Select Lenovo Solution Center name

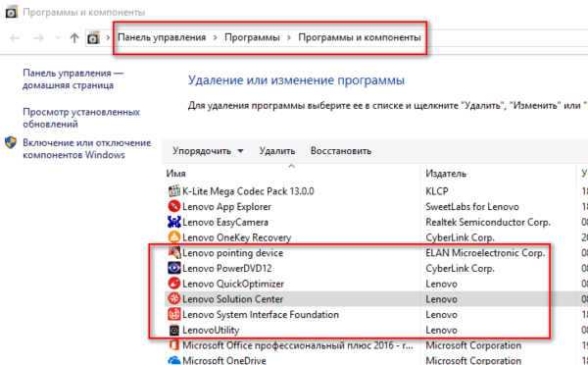(232, 299)
